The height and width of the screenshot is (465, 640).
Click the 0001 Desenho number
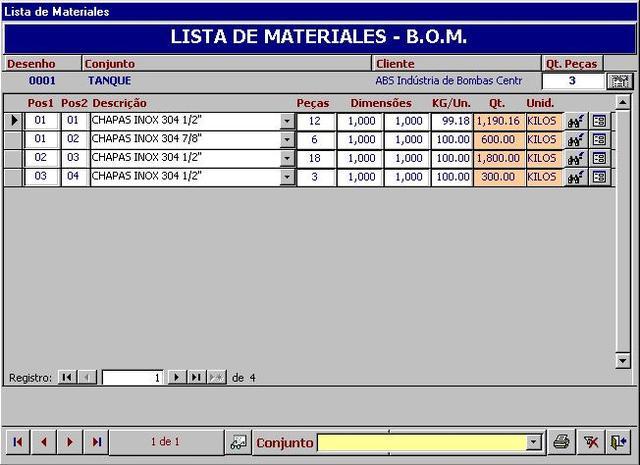42,81
